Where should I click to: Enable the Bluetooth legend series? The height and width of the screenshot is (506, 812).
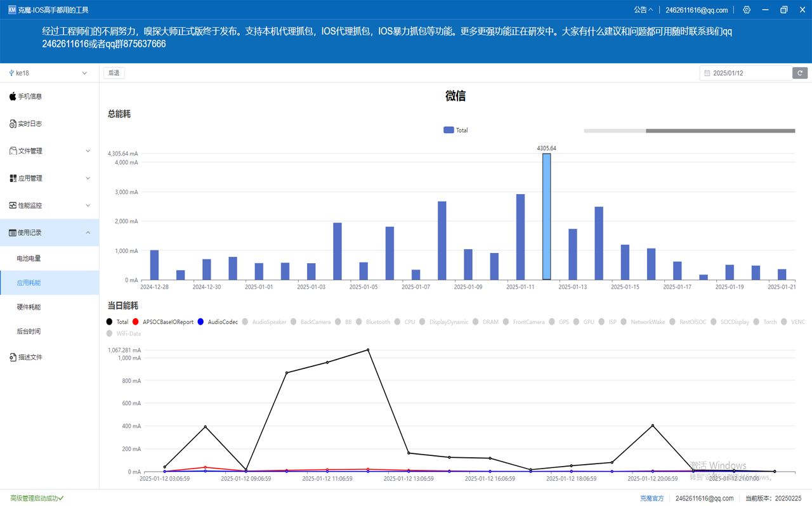[x=373, y=322]
